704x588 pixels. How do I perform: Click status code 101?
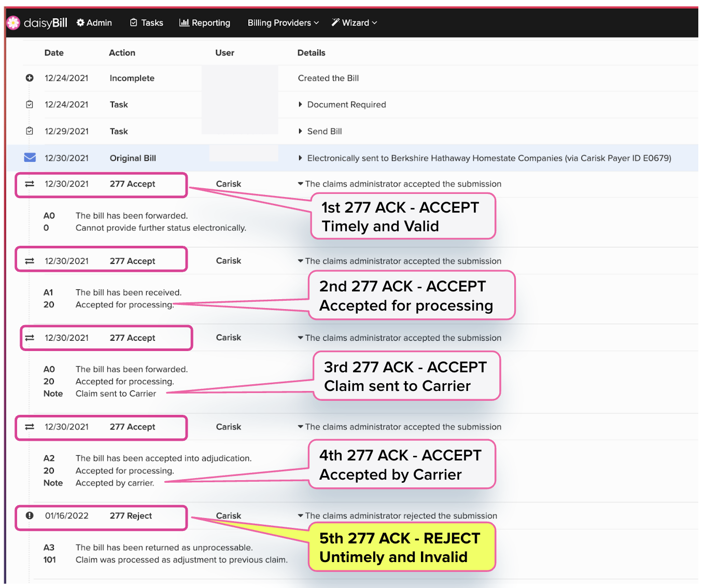point(49,559)
